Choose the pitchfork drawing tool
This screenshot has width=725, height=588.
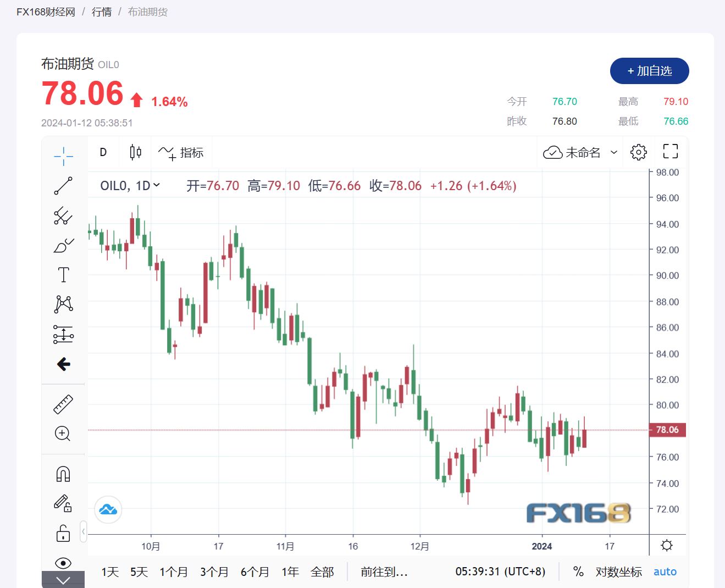click(63, 216)
